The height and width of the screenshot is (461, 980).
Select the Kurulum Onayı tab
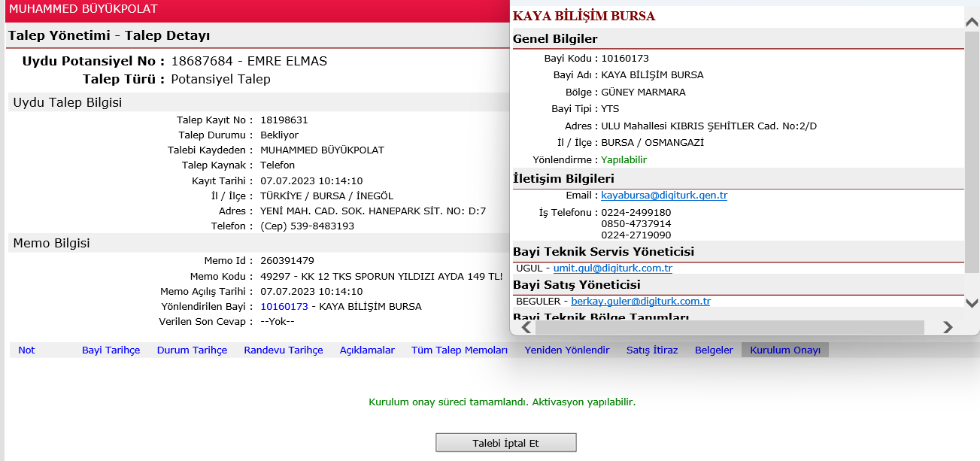(x=785, y=350)
